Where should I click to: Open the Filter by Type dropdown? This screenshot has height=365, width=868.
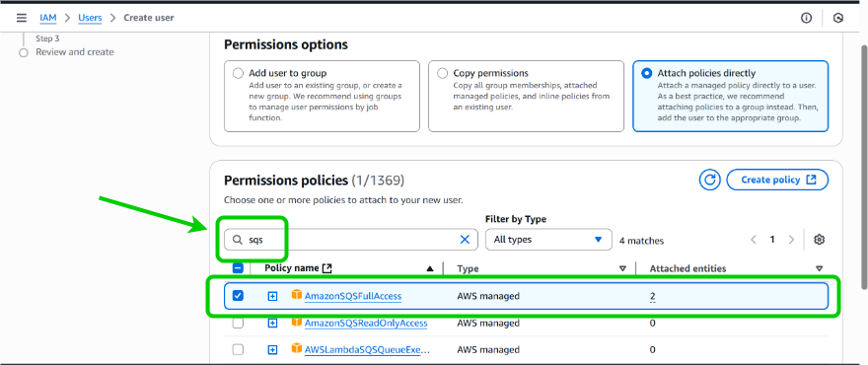click(548, 240)
